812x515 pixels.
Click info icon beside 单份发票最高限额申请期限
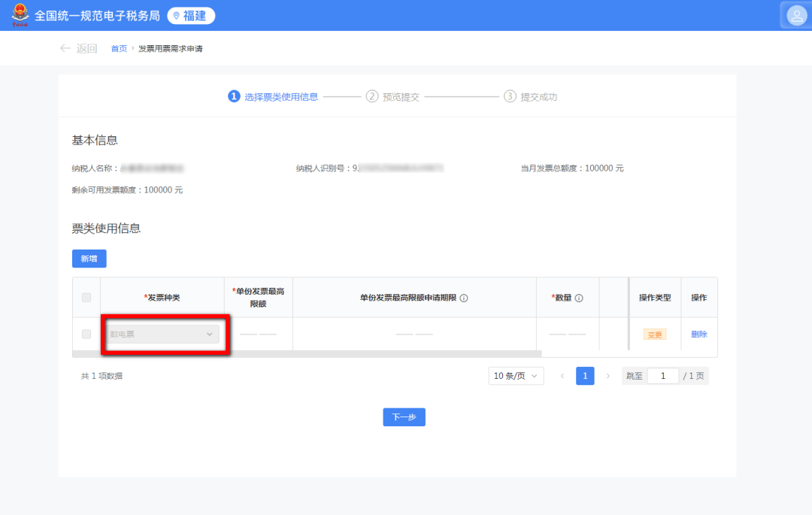coord(464,298)
